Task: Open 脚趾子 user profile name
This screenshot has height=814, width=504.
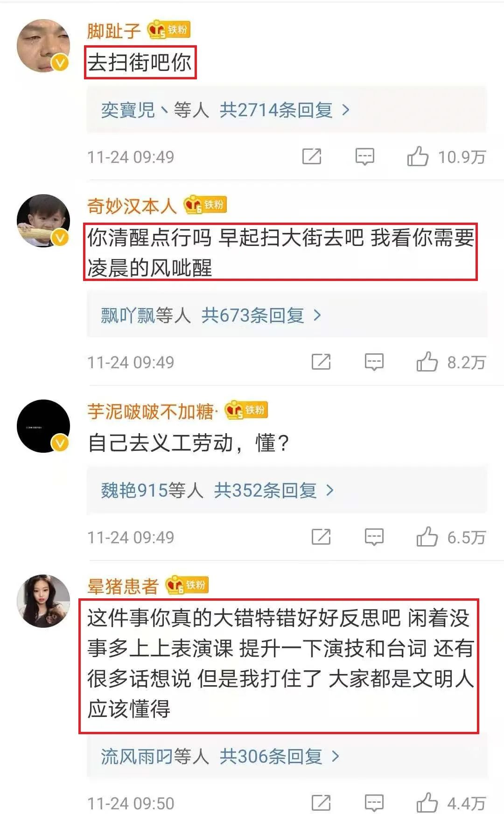Action: point(114,31)
